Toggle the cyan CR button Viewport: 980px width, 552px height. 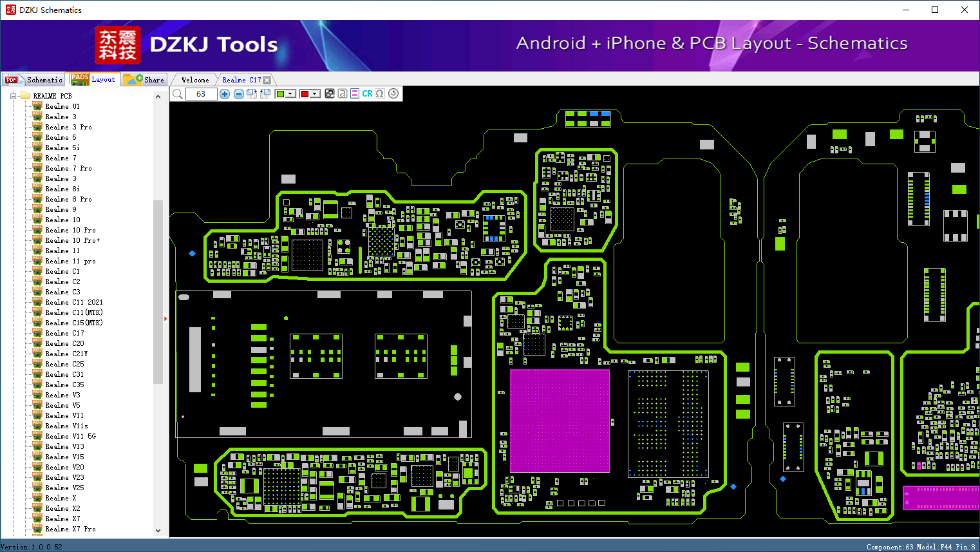367,93
